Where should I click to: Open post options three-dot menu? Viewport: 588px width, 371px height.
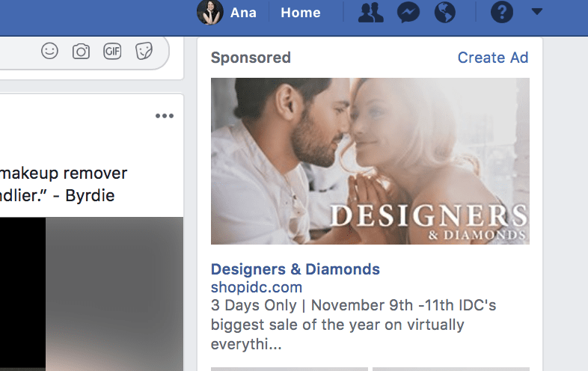click(x=165, y=116)
